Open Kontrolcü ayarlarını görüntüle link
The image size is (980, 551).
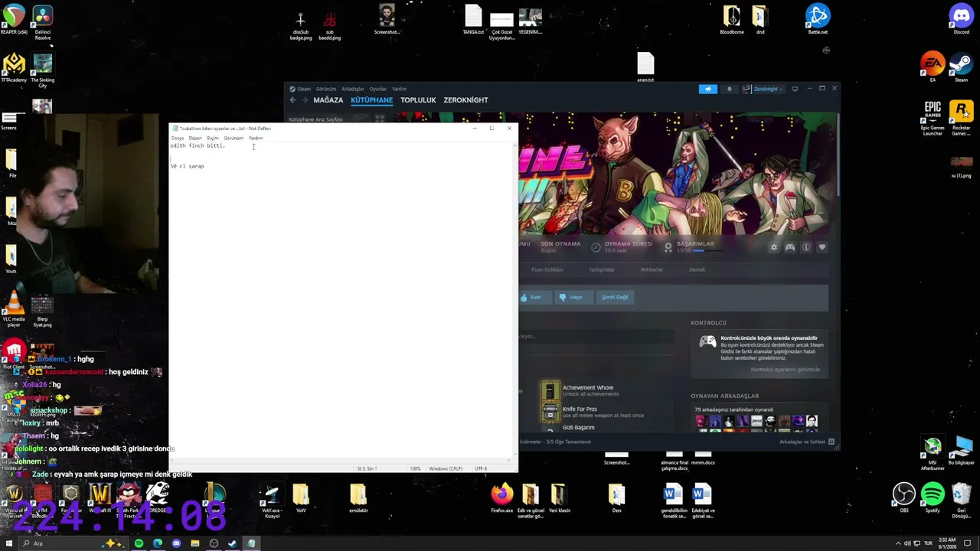785,370
